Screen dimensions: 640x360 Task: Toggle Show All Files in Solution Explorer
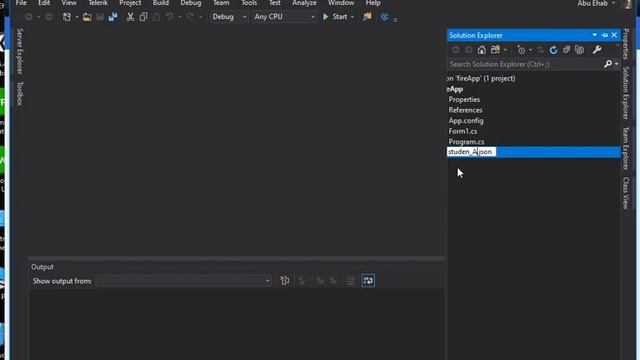(x=579, y=50)
